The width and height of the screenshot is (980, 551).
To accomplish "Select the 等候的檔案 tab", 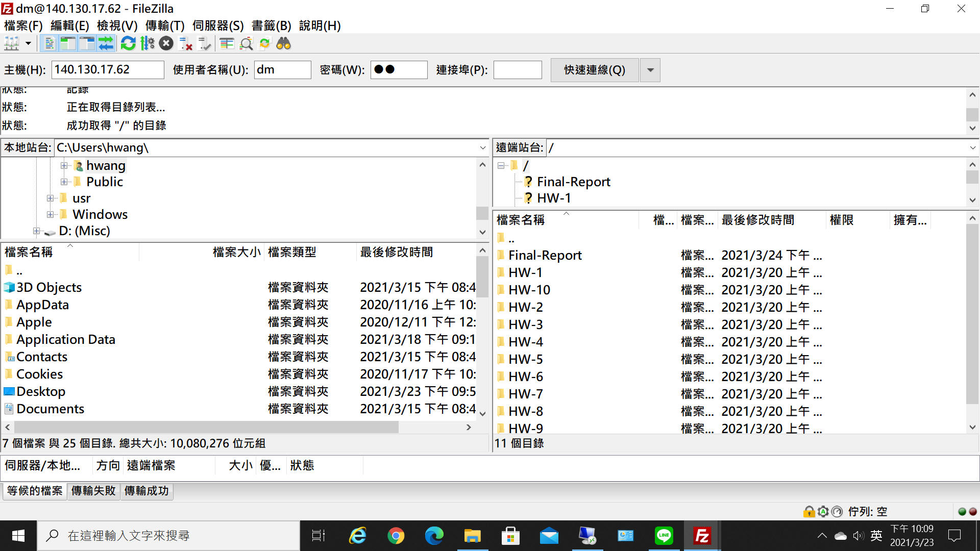I will coord(35,491).
